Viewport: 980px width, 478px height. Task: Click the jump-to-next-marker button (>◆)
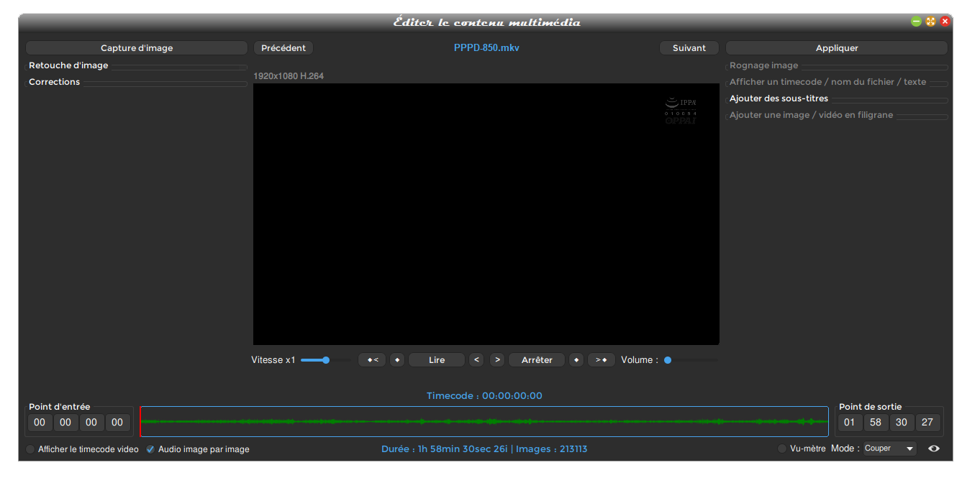coord(602,360)
